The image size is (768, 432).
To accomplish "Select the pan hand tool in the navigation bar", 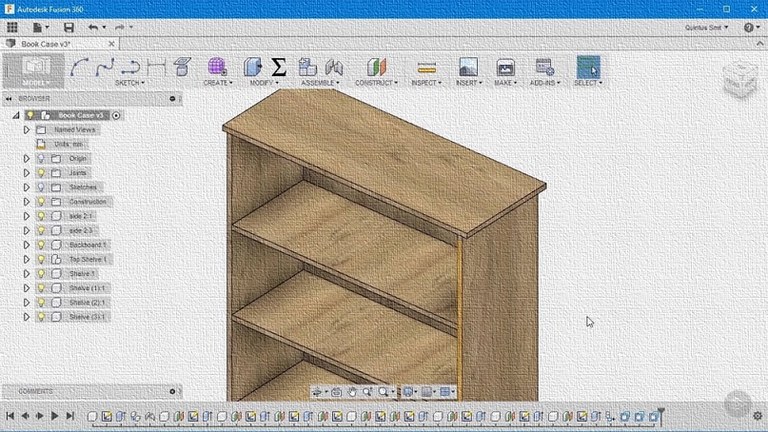I will pos(352,392).
